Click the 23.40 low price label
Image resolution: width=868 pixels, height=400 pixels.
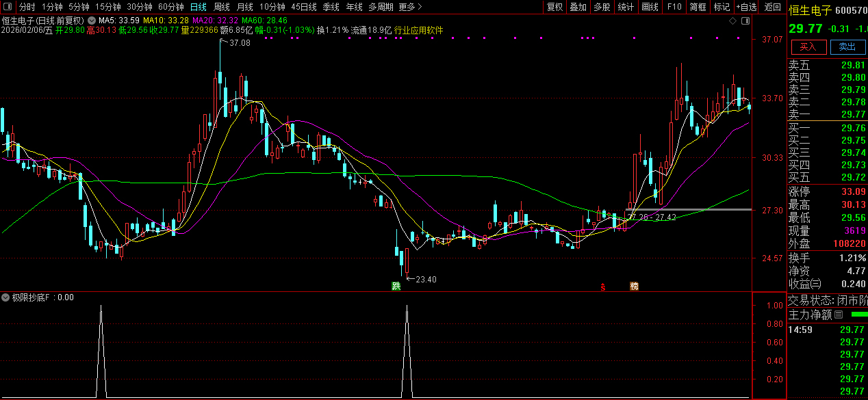[x=426, y=279]
